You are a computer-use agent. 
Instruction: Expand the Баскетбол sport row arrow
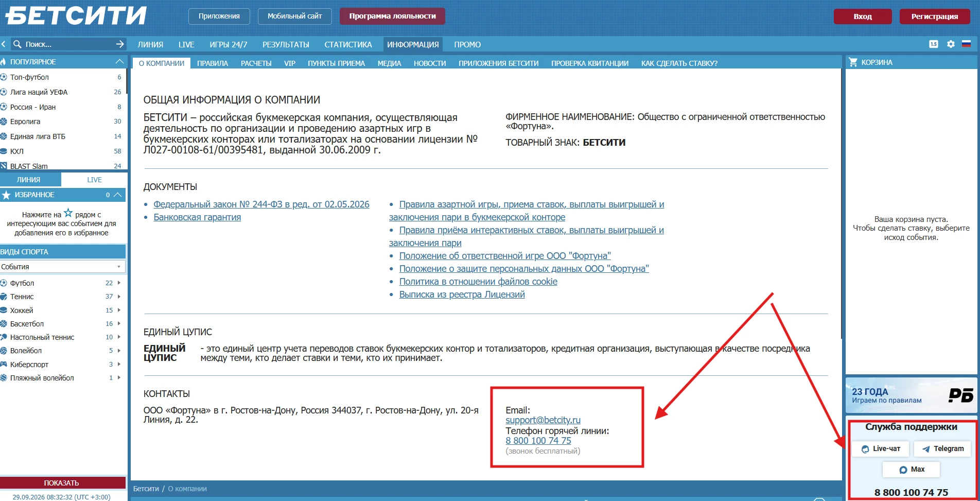pyautogui.click(x=119, y=323)
